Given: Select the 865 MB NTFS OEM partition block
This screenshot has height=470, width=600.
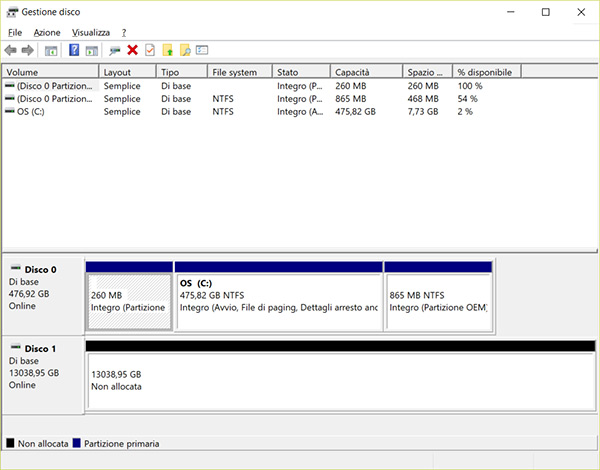Looking at the screenshot, I should coord(439,296).
